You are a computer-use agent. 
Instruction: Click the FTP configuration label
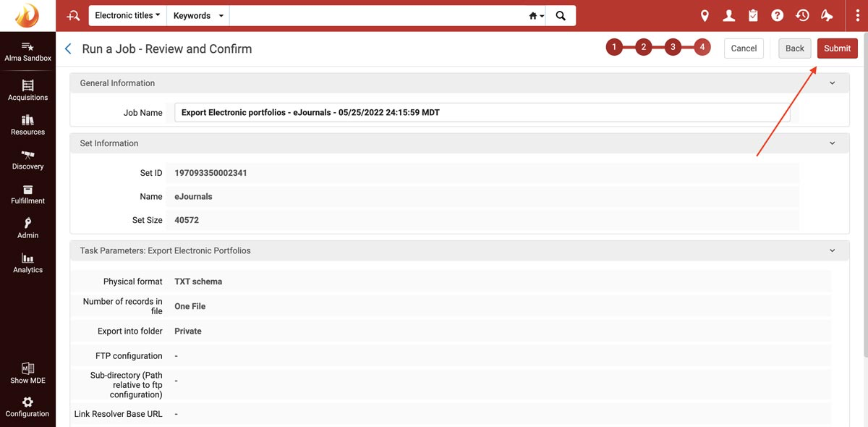point(129,356)
